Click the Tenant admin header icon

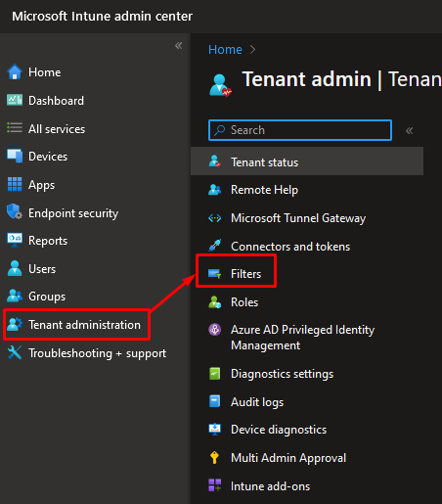(220, 85)
